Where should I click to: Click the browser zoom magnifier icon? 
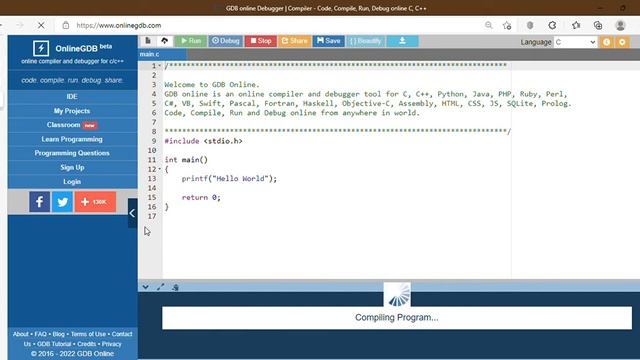(x=489, y=25)
